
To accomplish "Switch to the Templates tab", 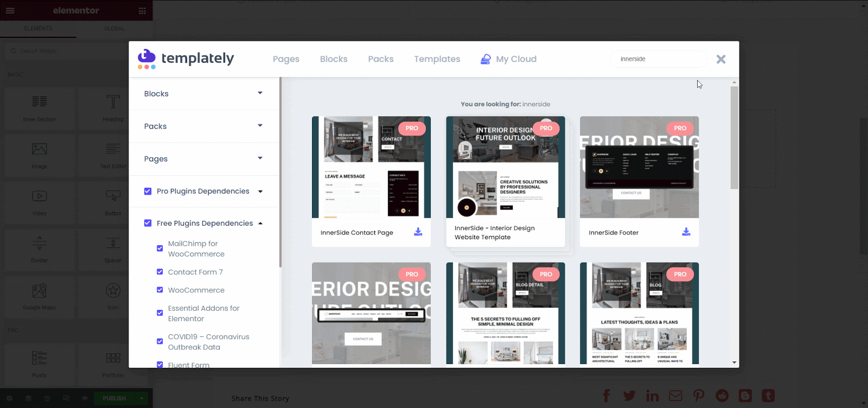I will tap(437, 59).
